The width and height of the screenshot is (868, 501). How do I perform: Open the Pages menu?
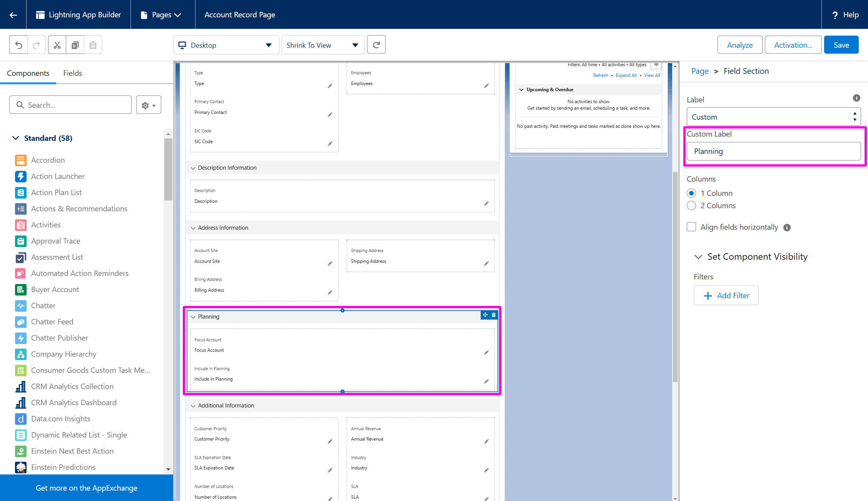pos(162,15)
